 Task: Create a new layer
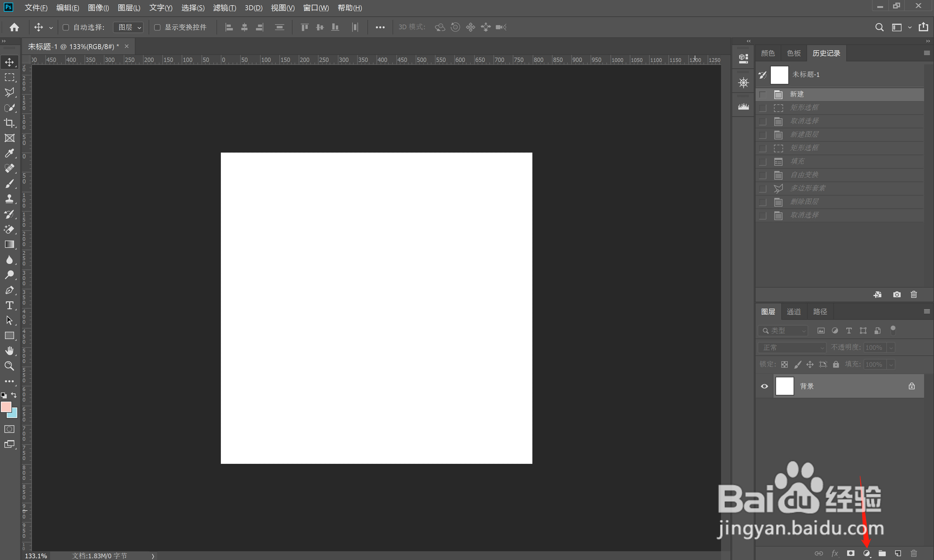[898, 553]
